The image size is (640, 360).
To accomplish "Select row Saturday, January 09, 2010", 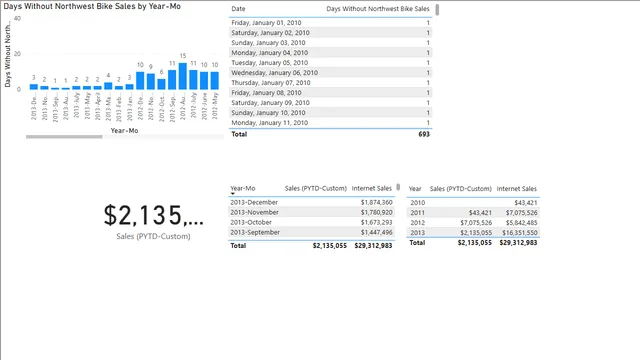I will (330, 103).
